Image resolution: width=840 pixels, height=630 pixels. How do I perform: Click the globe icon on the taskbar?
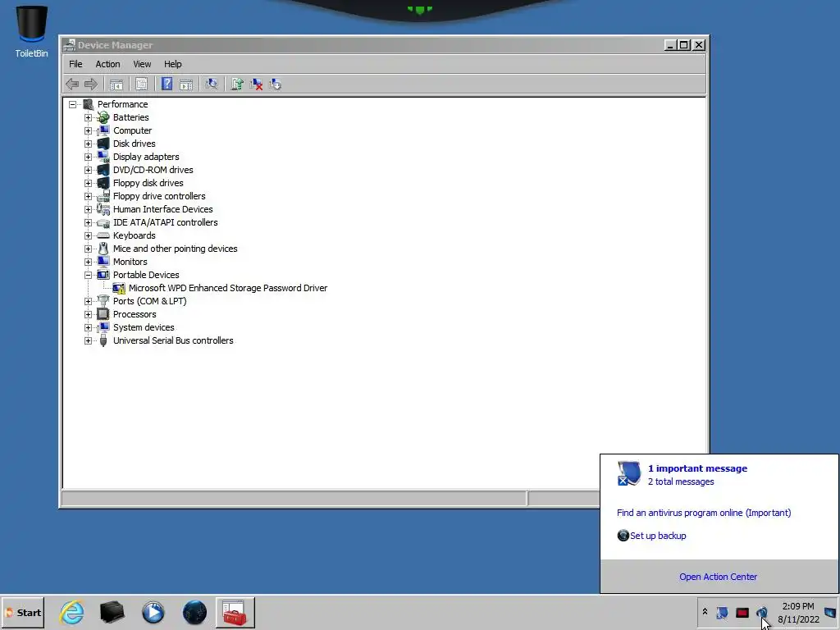pos(194,612)
